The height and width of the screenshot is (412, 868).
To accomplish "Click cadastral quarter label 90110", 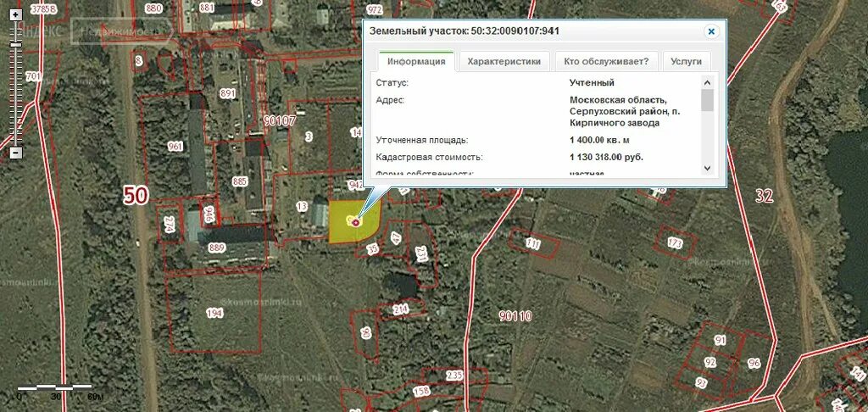I will click(x=515, y=316).
